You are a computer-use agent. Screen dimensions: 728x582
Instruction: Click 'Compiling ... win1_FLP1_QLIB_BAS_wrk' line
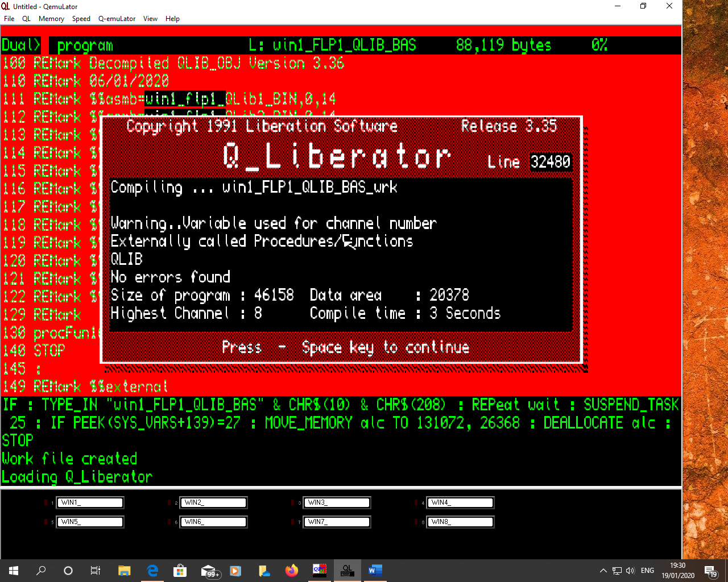(x=254, y=188)
